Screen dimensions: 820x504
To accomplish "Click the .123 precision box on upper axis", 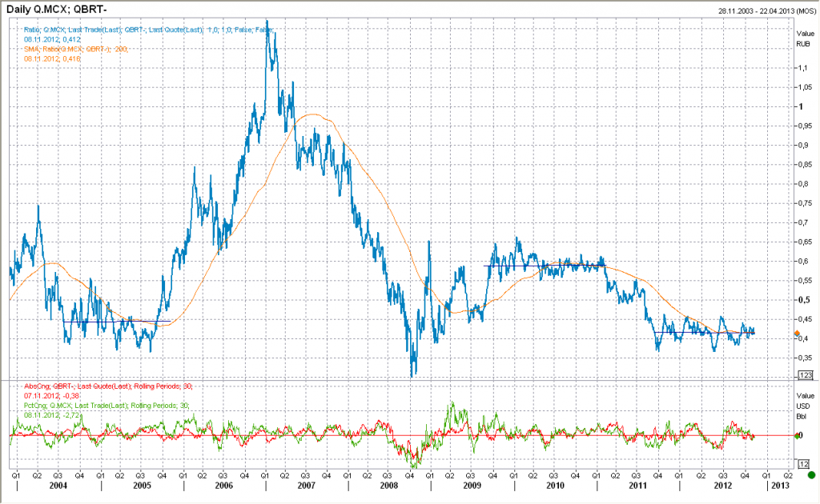I will point(806,374).
